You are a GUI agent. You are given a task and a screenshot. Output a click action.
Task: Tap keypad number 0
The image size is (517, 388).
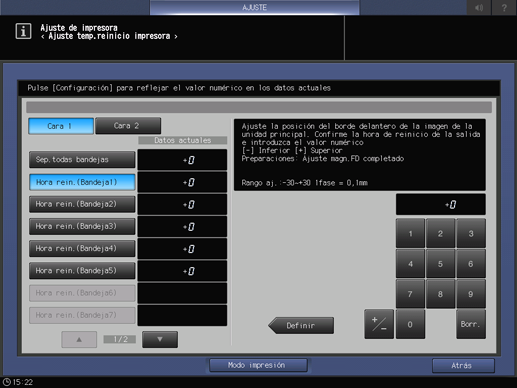[410, 324]
